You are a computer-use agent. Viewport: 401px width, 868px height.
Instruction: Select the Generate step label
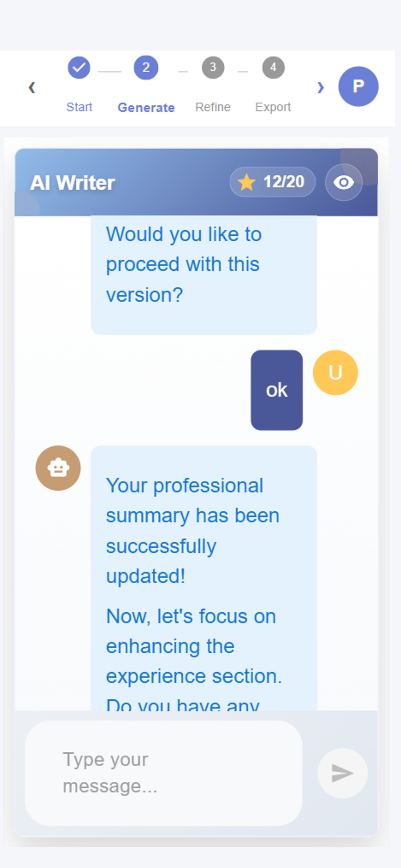(146, 107)
